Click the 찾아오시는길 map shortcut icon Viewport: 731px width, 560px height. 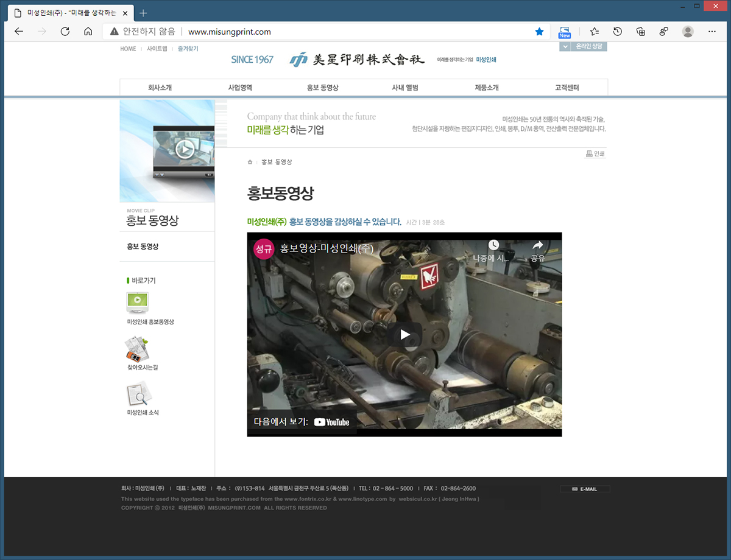click(x=136, y=349)
